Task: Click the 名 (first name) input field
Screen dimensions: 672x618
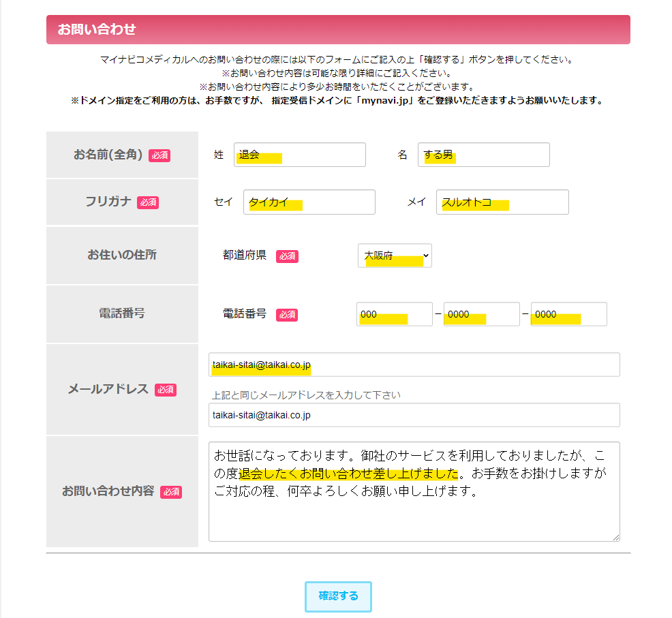Action: click(x=483, y=155)
